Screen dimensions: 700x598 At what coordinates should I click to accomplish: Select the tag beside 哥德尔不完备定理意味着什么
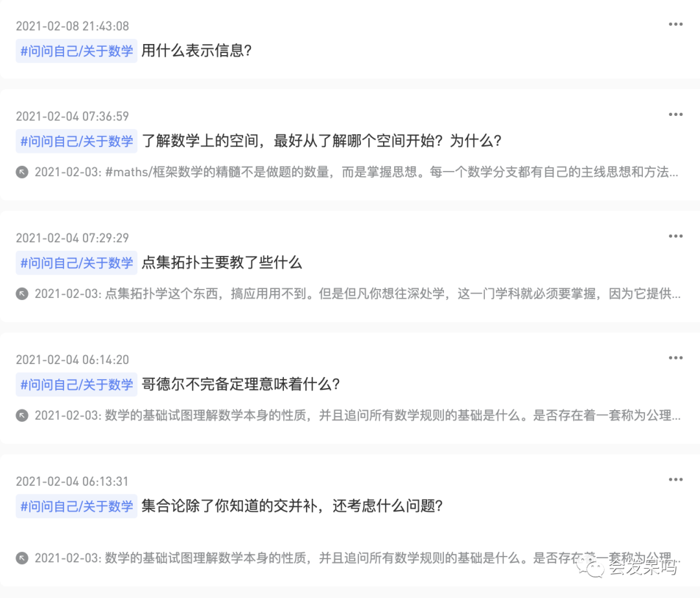[x=76, y=384]
